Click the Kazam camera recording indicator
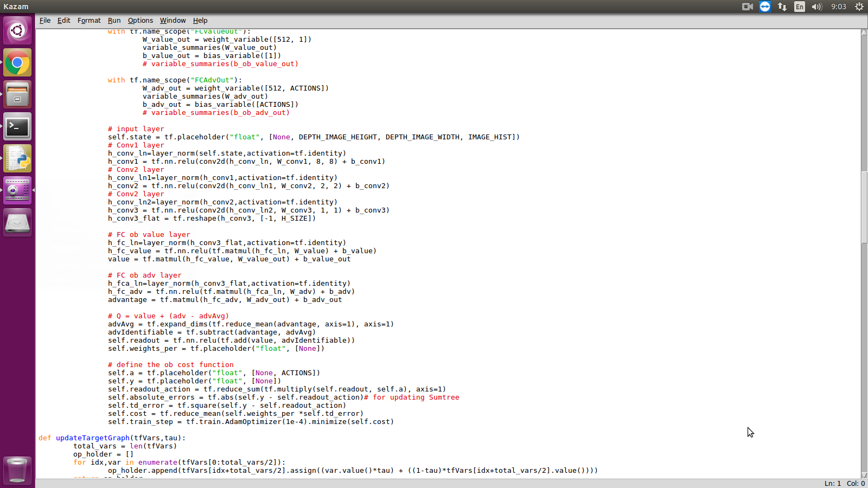 coord(748,7)
